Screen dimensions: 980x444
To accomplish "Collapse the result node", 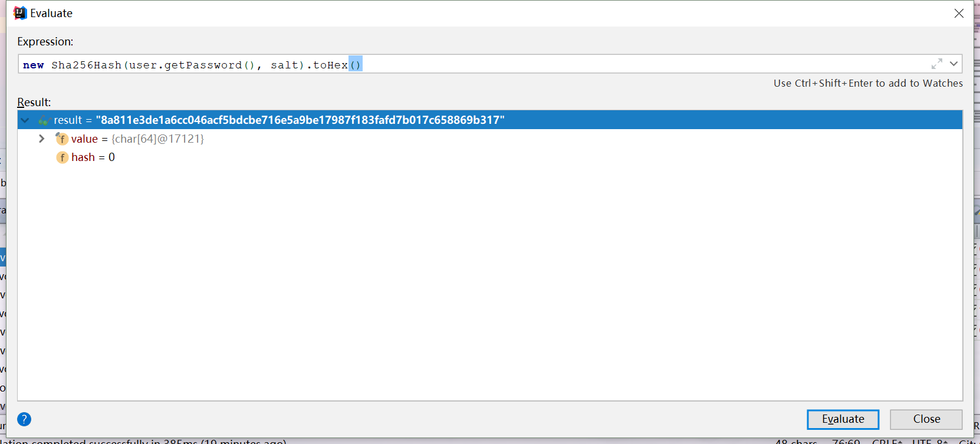I will click(x=25, y=120).
